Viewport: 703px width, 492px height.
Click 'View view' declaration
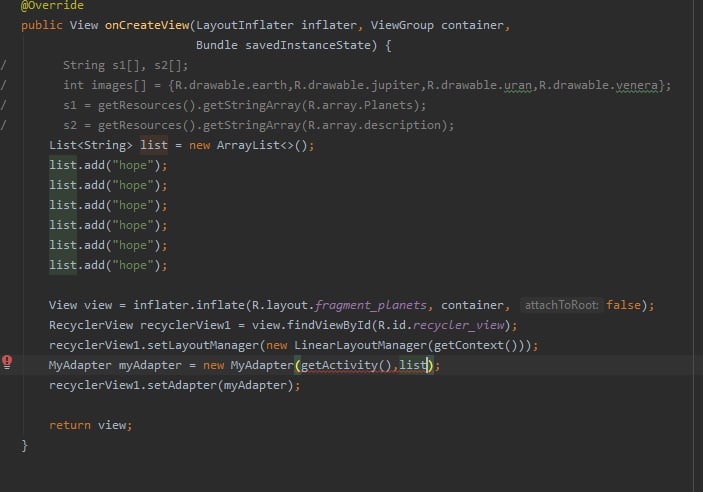click(x=80, y=305)
